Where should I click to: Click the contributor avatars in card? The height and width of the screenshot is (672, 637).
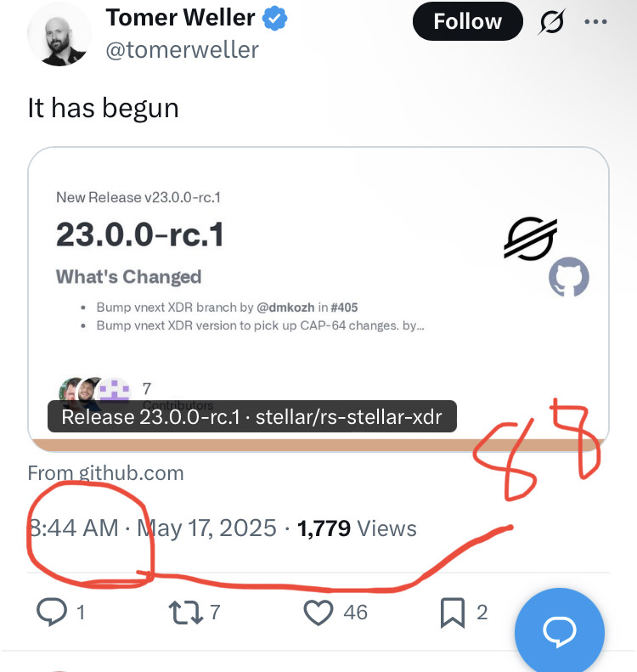pos(93,392)
